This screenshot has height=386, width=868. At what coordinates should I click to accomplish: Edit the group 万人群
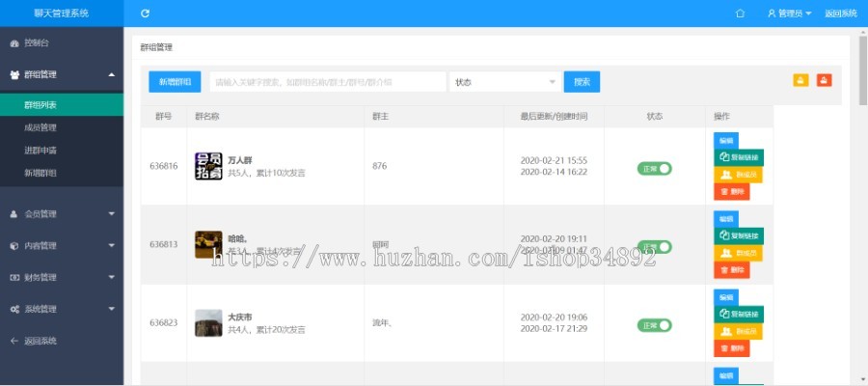pos(725,141)
